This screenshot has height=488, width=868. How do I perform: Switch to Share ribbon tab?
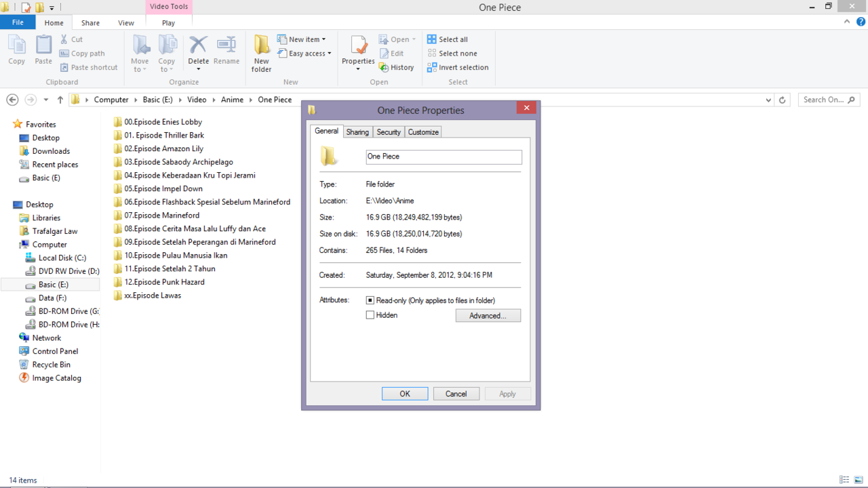90,23
